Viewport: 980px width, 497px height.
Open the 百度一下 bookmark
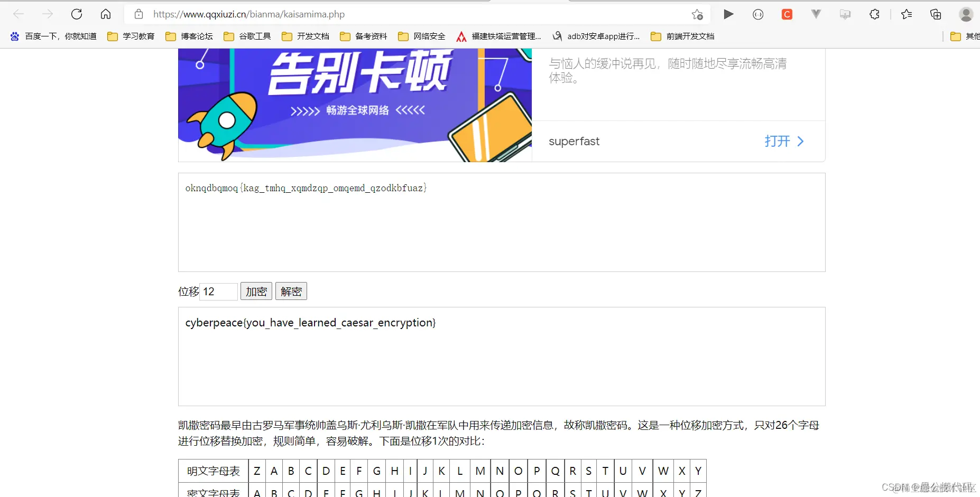point(53,36)
